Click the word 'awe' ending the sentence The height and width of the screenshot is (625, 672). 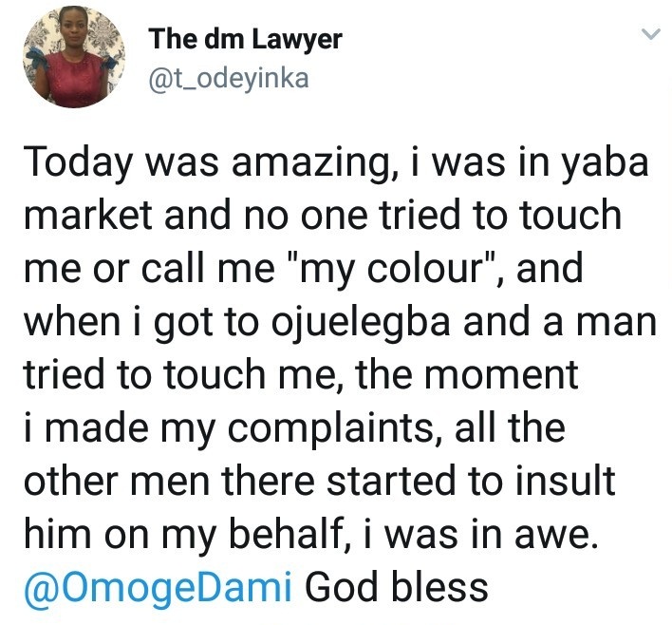pos(551,537)
